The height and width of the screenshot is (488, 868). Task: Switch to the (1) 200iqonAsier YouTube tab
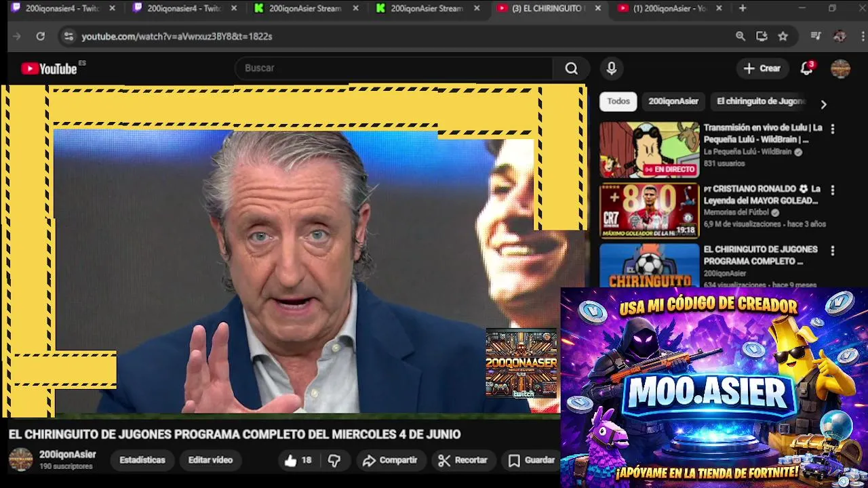pos(671,9)
